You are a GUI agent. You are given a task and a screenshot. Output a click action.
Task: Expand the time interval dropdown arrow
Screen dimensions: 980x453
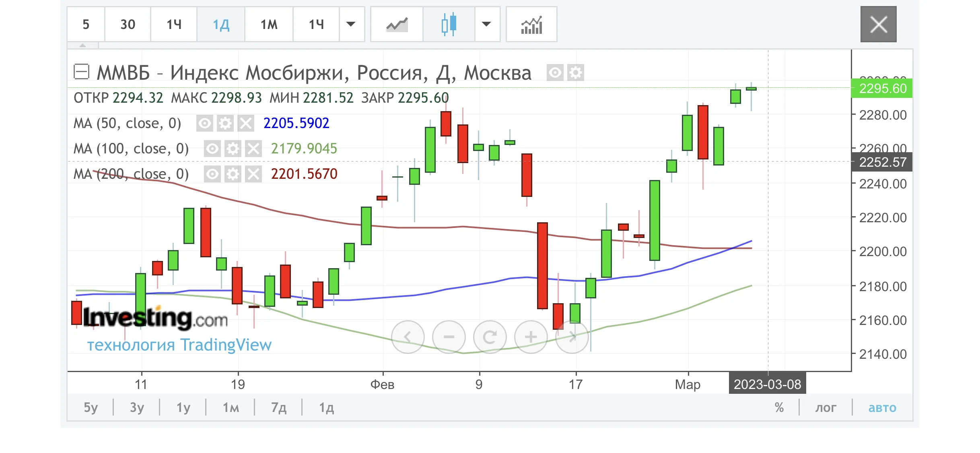click(351, 25)
